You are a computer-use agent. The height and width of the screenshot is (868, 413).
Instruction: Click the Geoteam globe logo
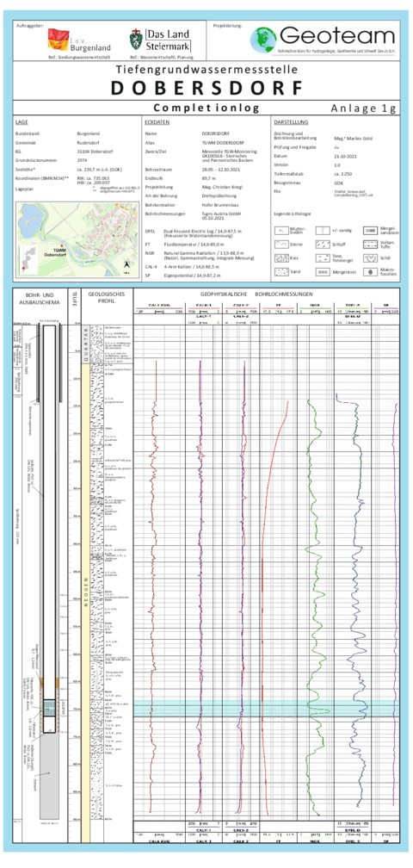pyautogui.click(x=263, y=40)
